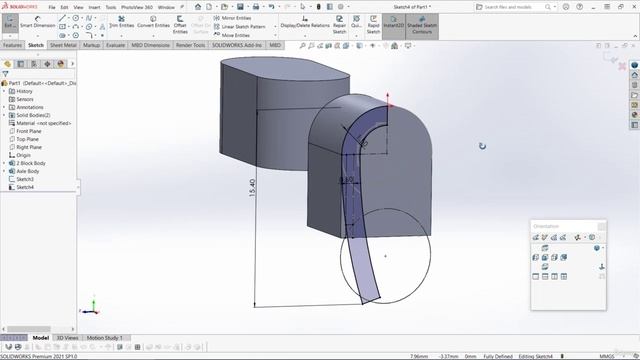Pin the Orientation dialog
The width and height of the screenshot is (640, 360).
point(602,227)
